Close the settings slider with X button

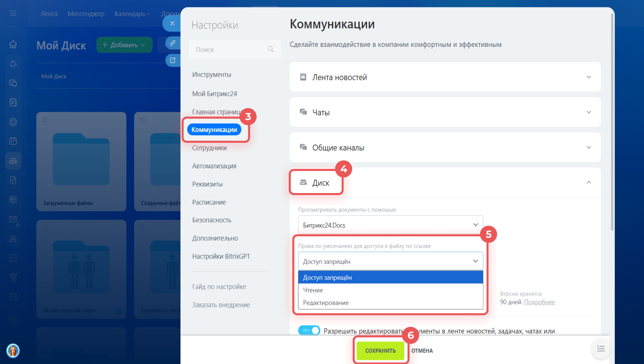click(x=172, y=23)
